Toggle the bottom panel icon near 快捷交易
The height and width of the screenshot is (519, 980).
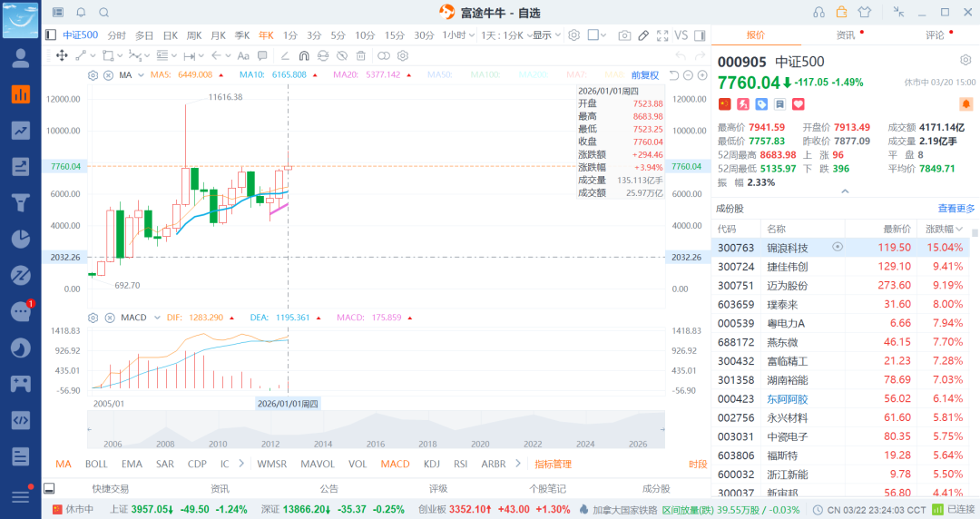(x=49, y=488)
